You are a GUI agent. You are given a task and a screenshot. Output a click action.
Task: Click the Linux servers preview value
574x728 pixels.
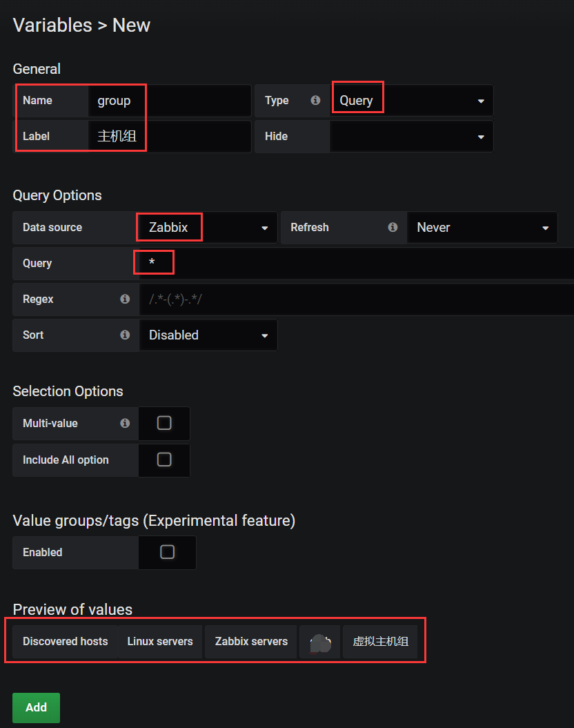(160, 642)
